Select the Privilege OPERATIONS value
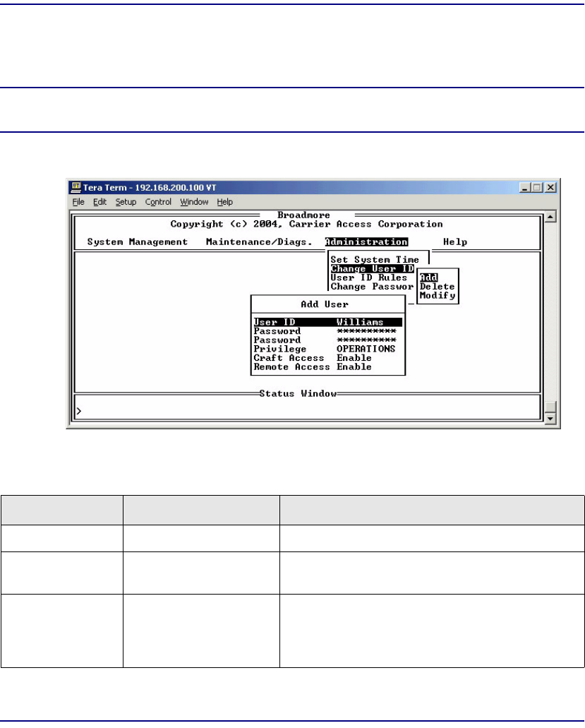 366,349
